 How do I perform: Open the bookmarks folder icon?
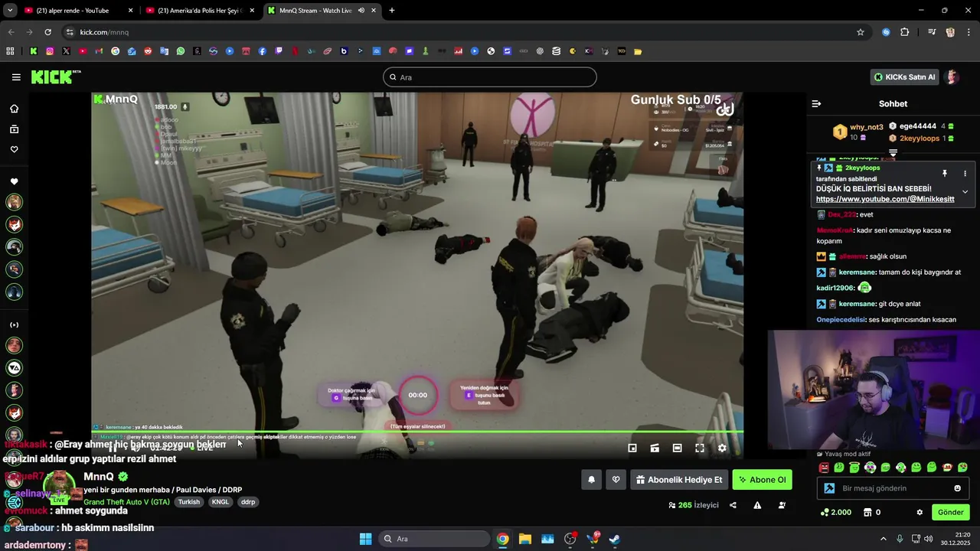638,51
